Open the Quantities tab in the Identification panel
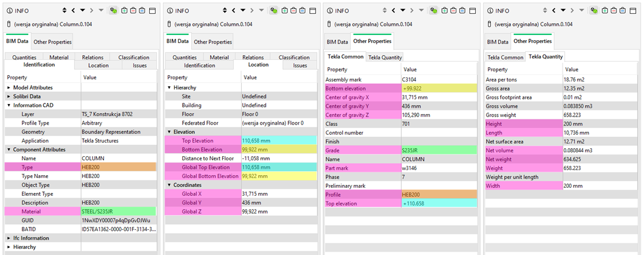Screen dimensions: 644x255 (x=24, y=57)
